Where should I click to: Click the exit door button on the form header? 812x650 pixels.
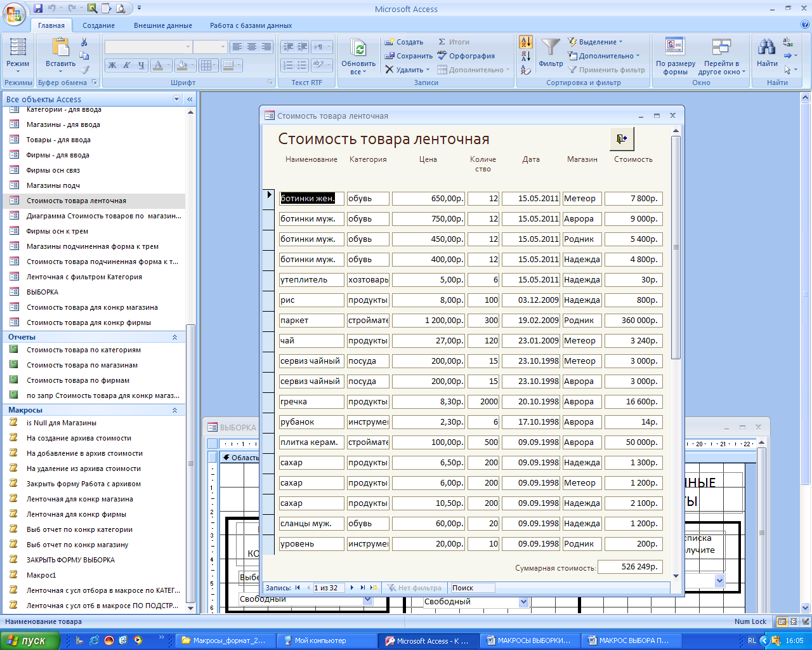tap(622, 138)
